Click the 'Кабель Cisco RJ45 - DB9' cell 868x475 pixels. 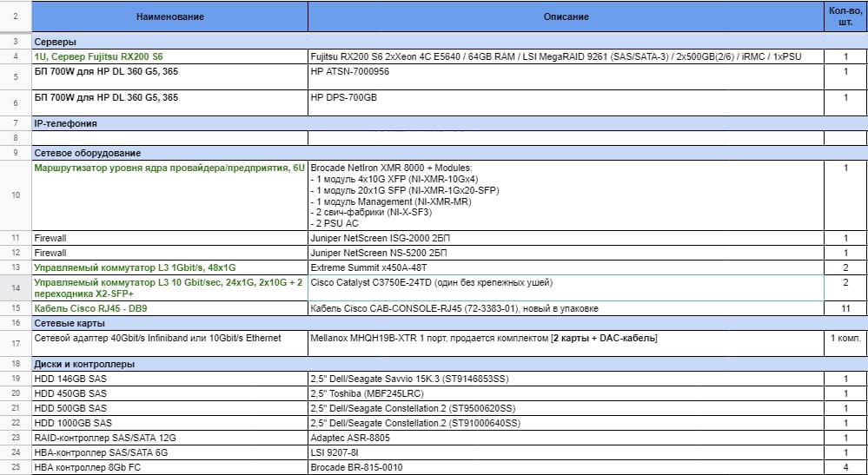pos(170,308)
